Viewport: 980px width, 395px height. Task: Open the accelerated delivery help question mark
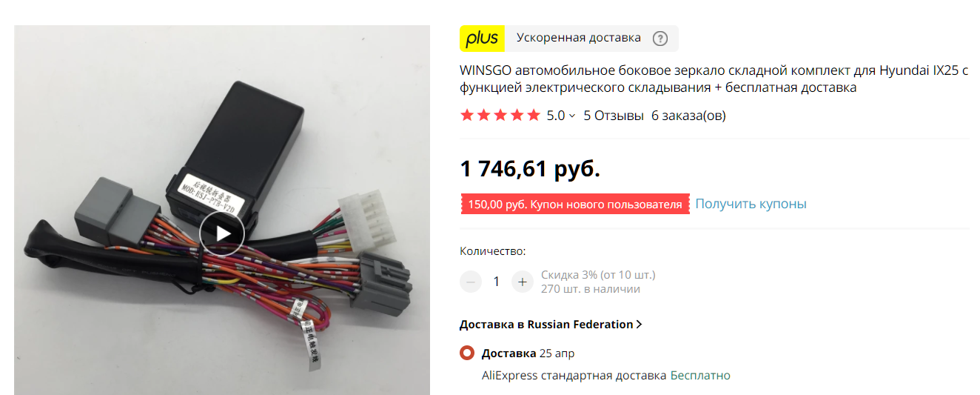coord(660,39)
